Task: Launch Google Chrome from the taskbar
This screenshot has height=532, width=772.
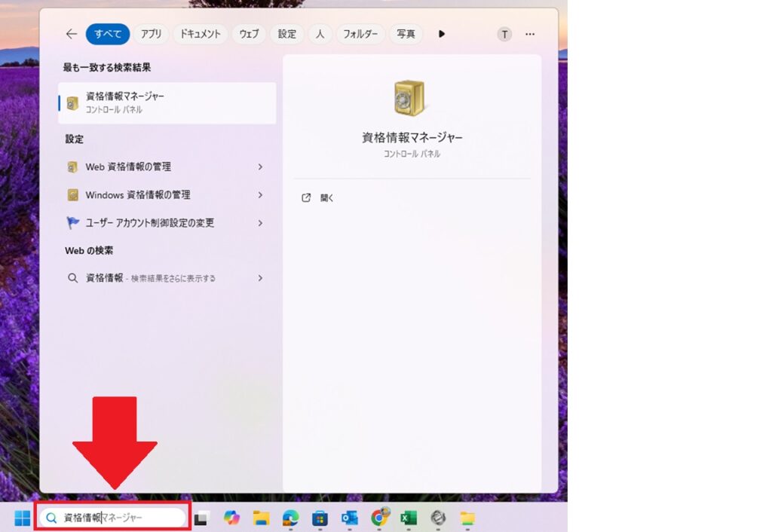Action: tap(380, 518)
